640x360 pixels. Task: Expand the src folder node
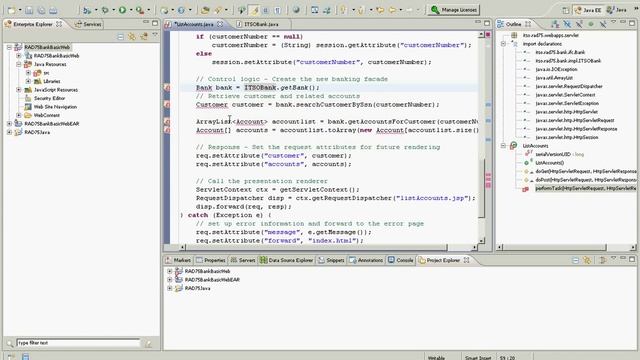[28, 73]
